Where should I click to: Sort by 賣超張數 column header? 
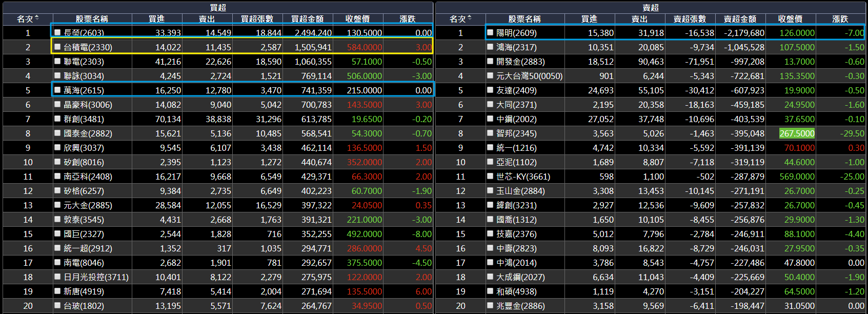click(690, 19)
